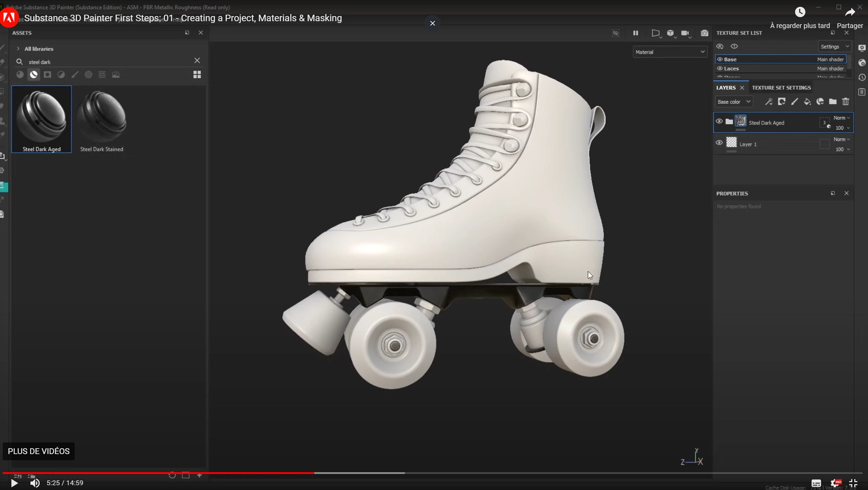Image resolution: width=868 pixels, height=490 pixels.
Task: Open the history panel clock icon
Action: tap(862, 78)
